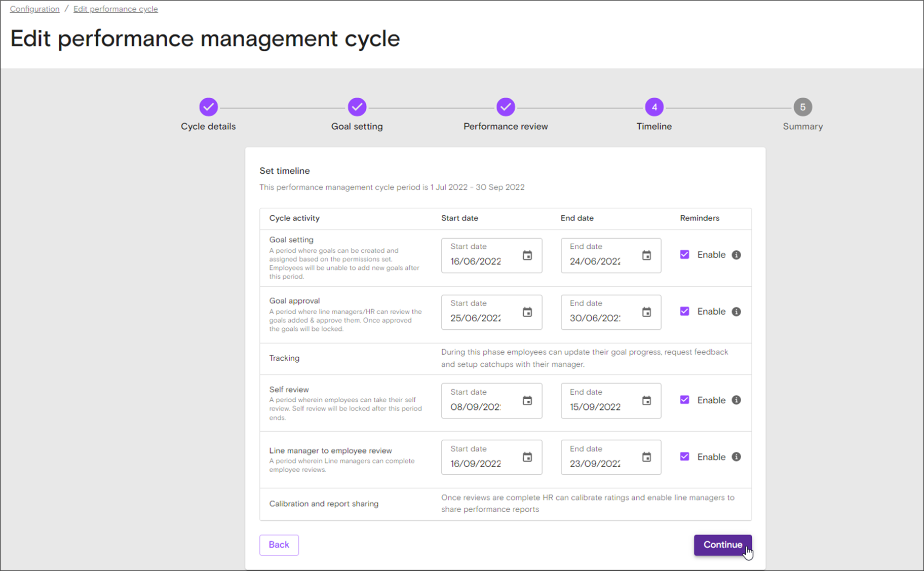924x571 pixels.
Task: Open calendar for Goal setting start date
Action: click(527, 255)
